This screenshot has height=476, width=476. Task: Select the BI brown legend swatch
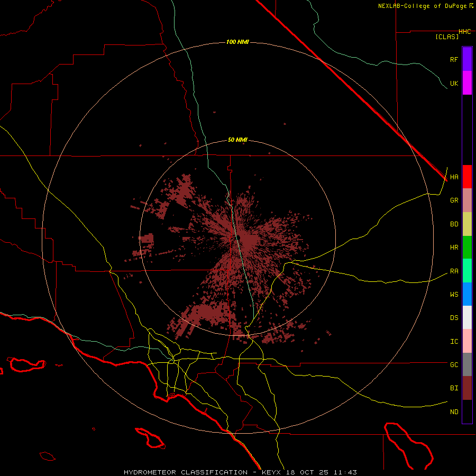(467, 388)
